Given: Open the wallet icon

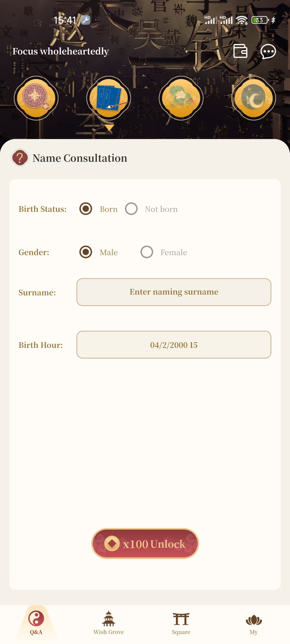Looking at the screenshot, I should click(x=240, y=51).
